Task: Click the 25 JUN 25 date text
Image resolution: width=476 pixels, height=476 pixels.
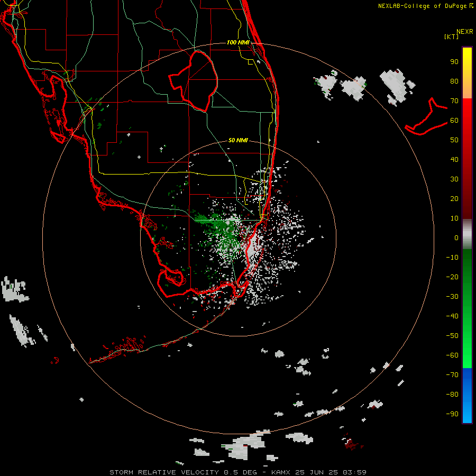Action: 317,472
